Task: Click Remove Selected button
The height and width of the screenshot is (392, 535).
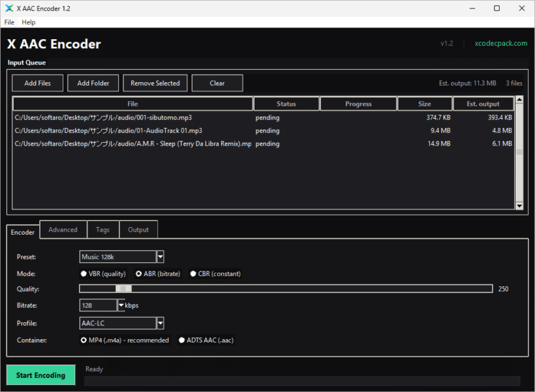Action: [x=155, y=83]
